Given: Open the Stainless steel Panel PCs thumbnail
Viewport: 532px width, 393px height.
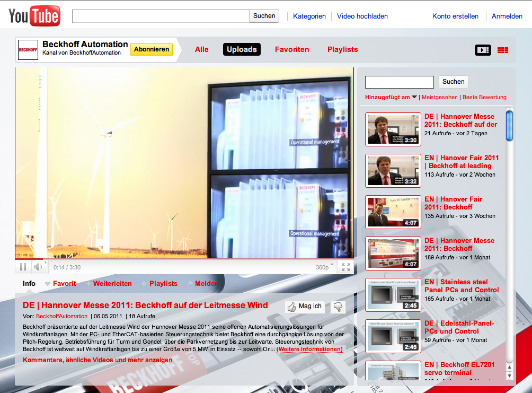Looking at the screenshot, I should [x=393, y=295].
